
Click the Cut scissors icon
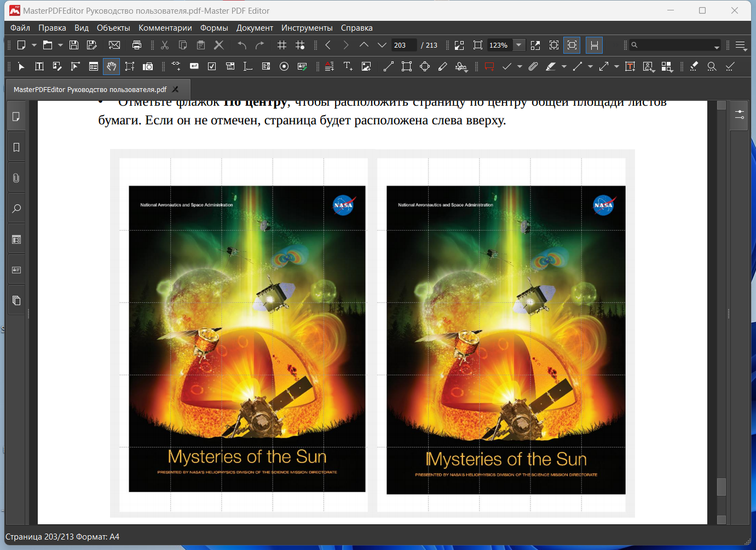pos(165,45)
